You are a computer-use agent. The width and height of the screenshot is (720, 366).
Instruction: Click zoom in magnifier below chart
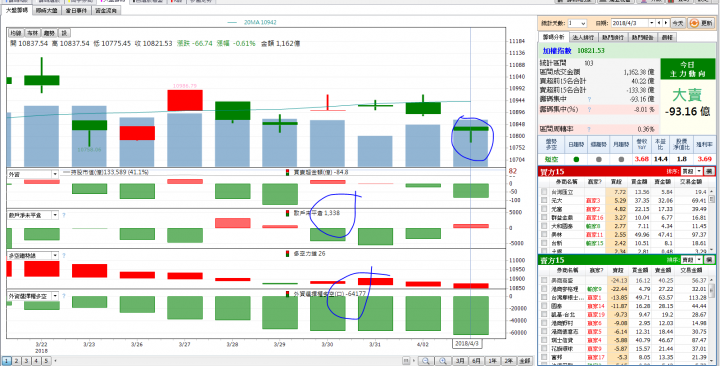[x=442, y=361]
